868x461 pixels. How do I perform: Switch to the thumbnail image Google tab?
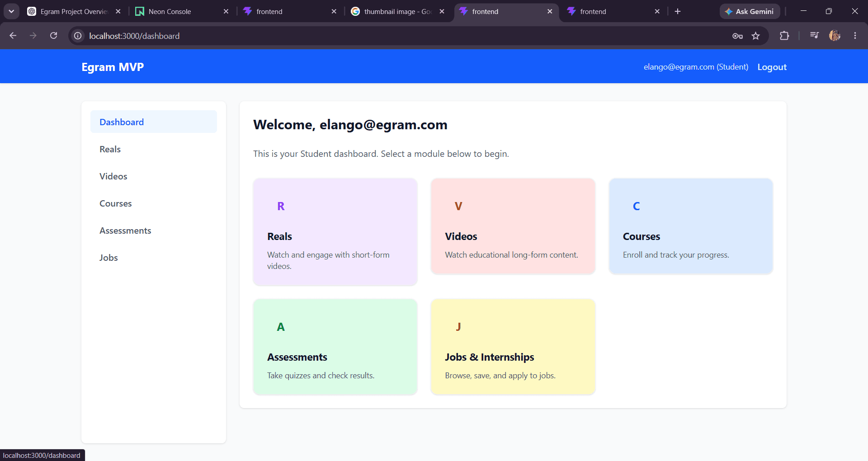[x=398, y=11]
